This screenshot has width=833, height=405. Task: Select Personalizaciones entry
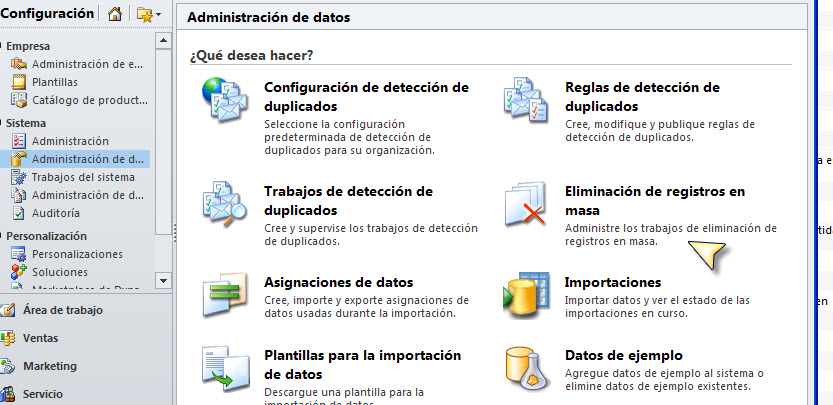pos(77,254)
